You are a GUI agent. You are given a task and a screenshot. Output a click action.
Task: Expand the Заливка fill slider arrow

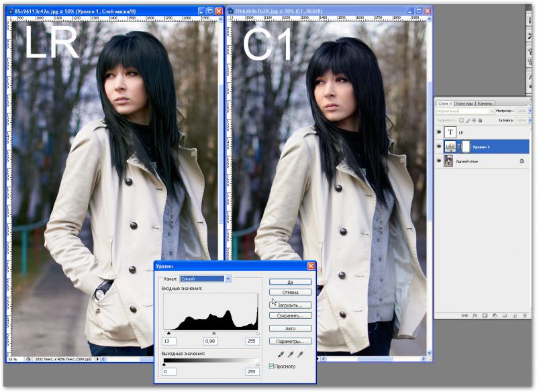530,121
